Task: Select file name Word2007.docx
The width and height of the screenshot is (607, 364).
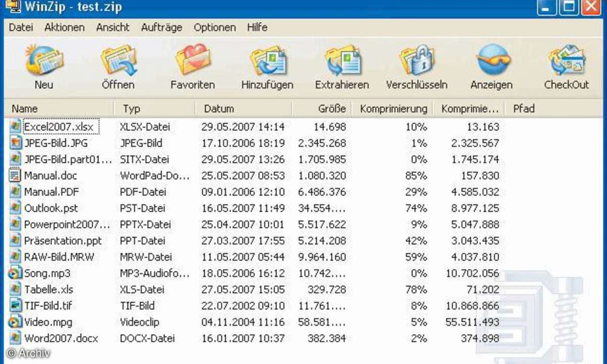Action: click(x=61, y=338)
